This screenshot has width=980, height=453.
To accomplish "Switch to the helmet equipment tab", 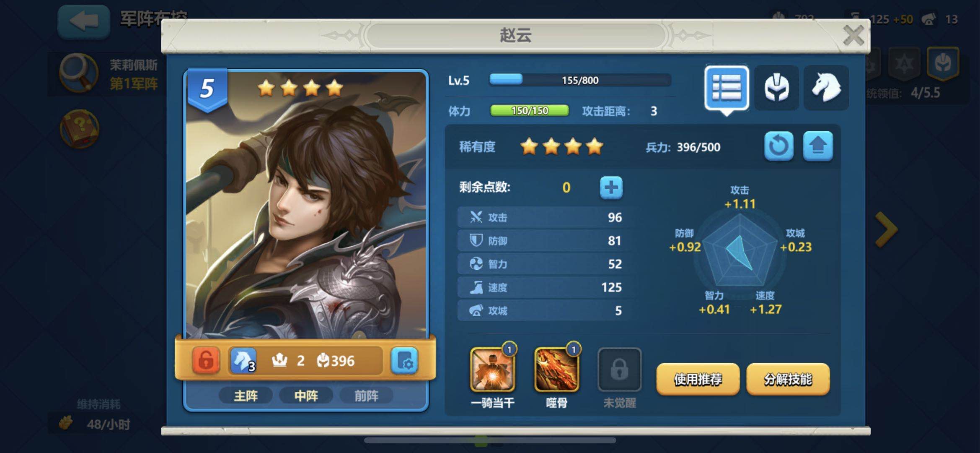I will pos(776,88).
